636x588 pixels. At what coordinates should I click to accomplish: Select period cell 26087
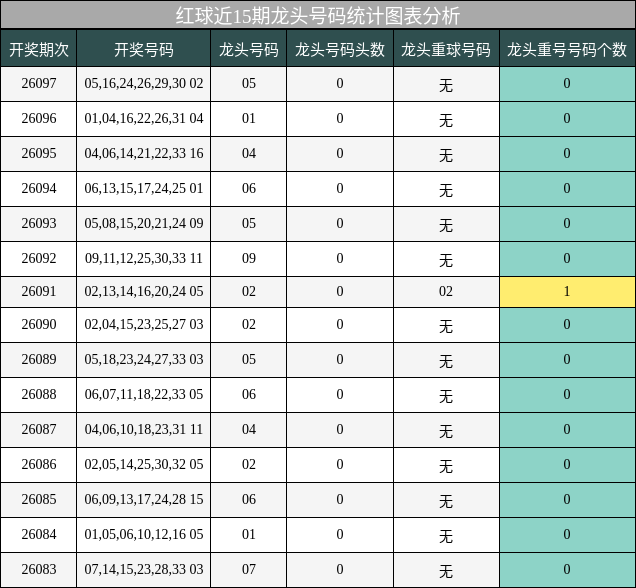[x=39, y=429]
